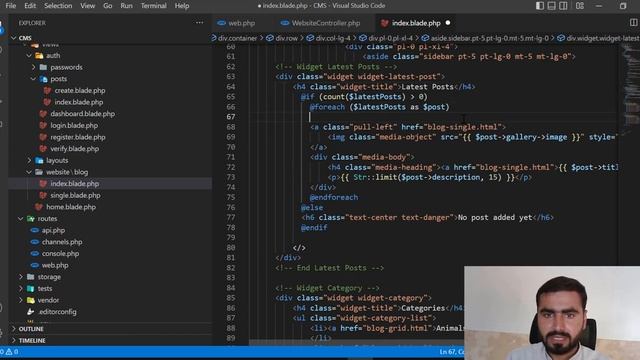Open the Help menu
The width and height of the screenshot is (640, 360).
182,6
